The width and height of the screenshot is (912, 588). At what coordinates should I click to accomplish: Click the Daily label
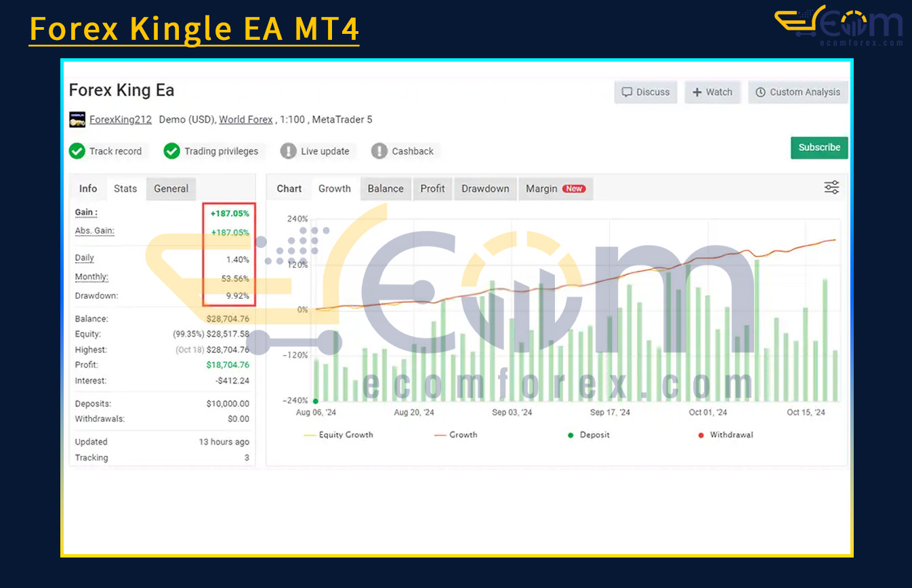(x=85, y=258)
